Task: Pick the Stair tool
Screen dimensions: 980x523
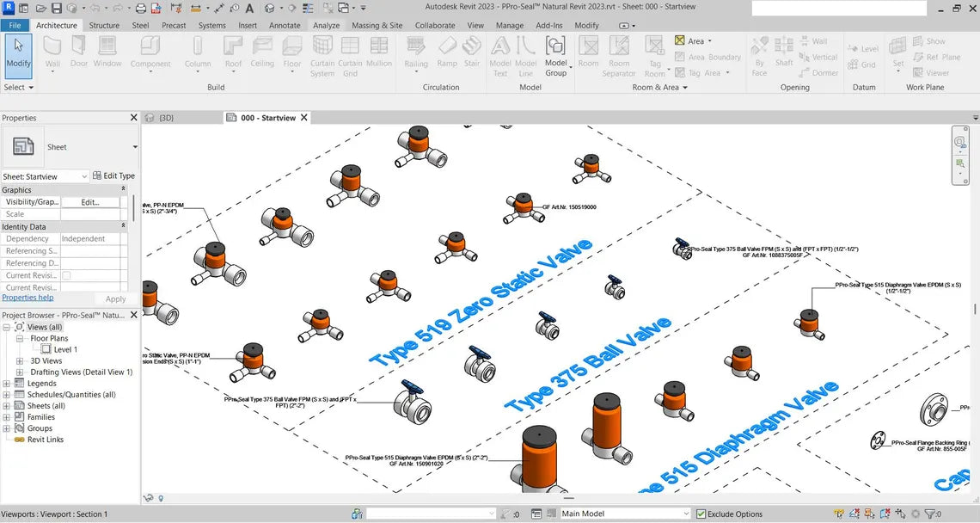Action: tap(472, 52)
